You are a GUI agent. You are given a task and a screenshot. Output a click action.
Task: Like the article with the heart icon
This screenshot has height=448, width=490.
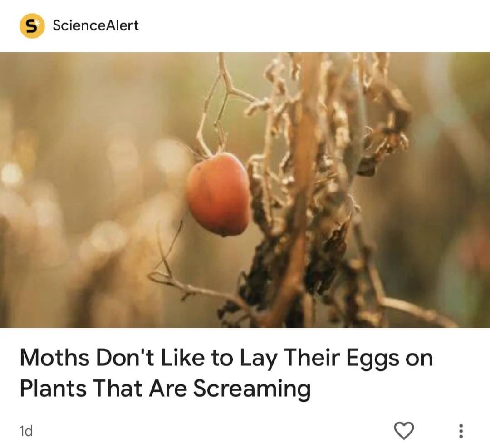pyautogui.click(x=404, y=430)
